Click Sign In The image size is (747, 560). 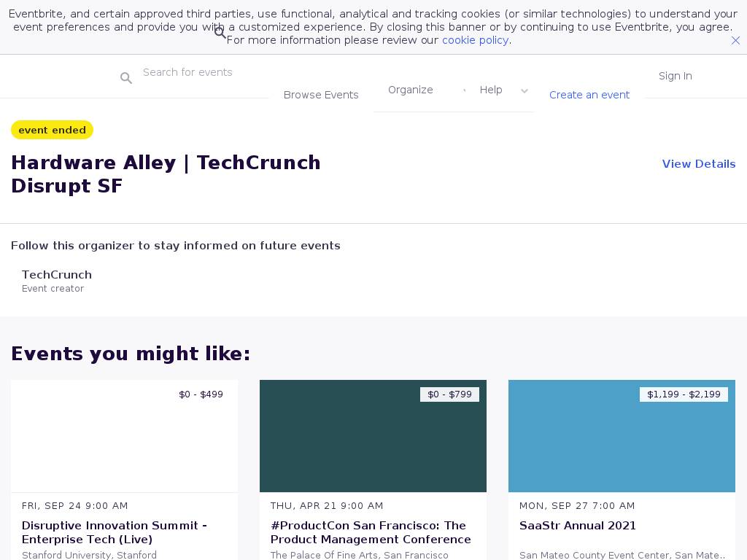[x=675, y=76]
